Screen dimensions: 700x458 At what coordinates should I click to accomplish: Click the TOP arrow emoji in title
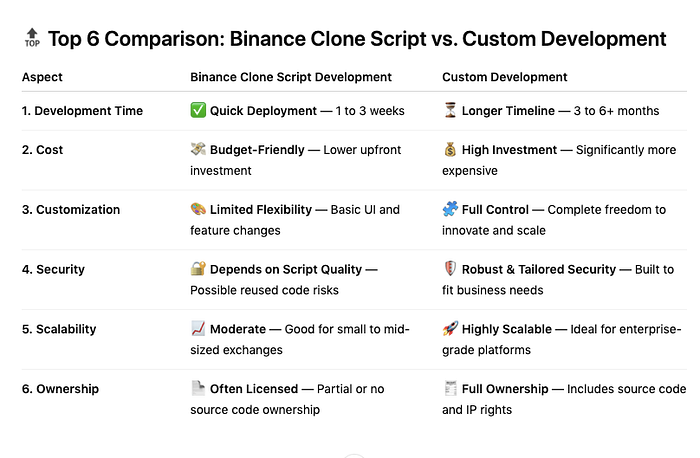point(33,38)
